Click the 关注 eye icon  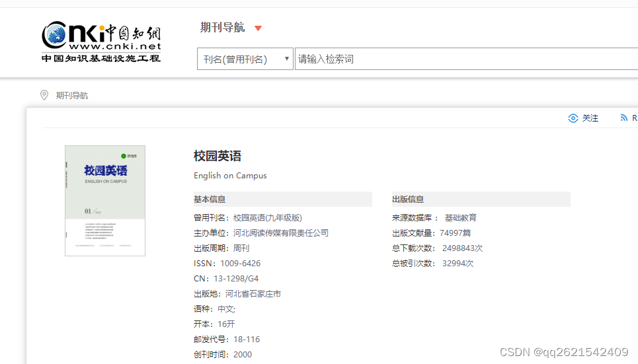(x=573, y=118)
